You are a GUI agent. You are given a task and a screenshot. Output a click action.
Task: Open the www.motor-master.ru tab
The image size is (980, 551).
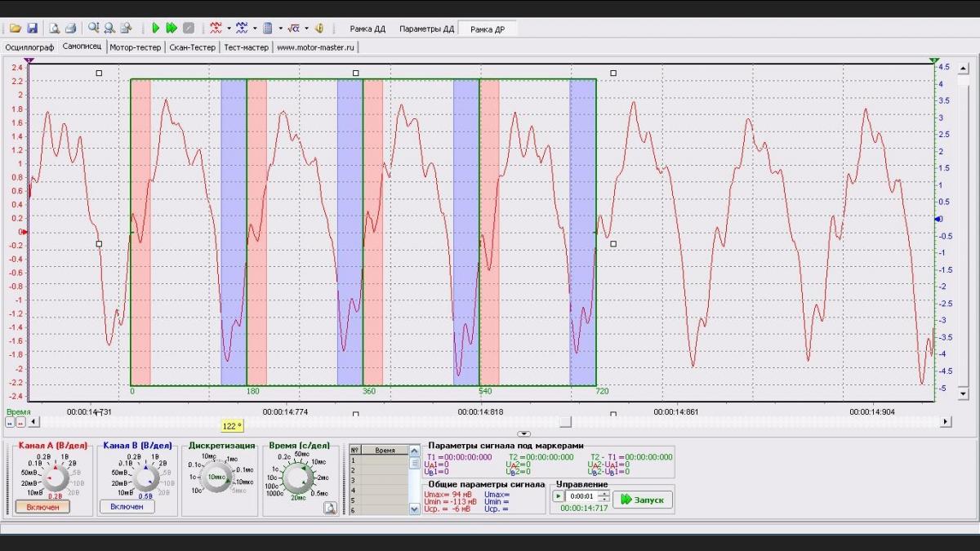316,47
